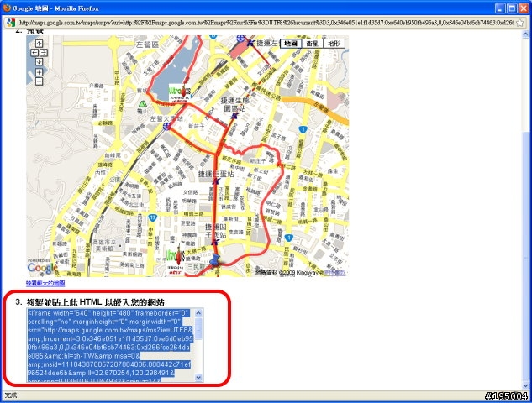The image size is (532, 403).
Task: Click the HTML box scrollbar thumb
Action: [x=199, y=328]
